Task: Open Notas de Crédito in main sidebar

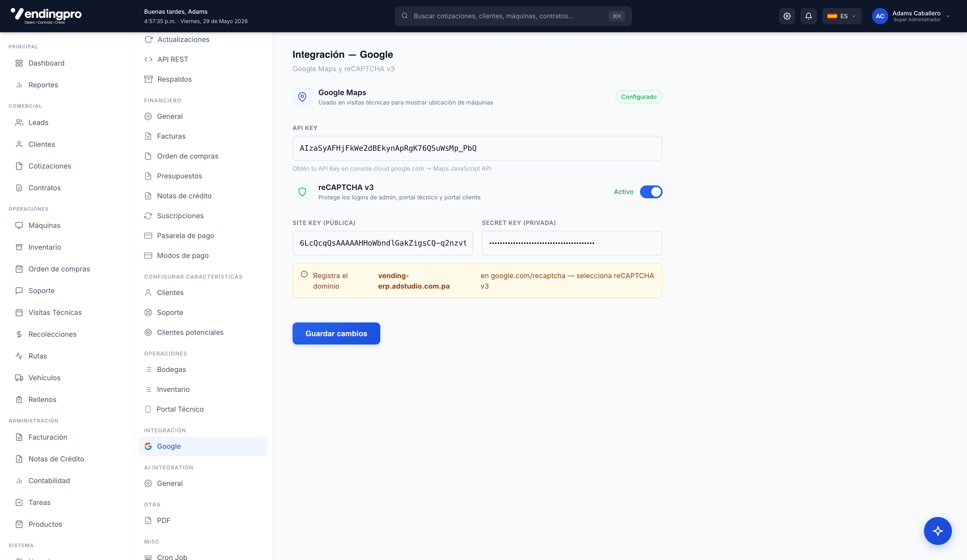Action: pyautogui.click(x=56, y=459)
